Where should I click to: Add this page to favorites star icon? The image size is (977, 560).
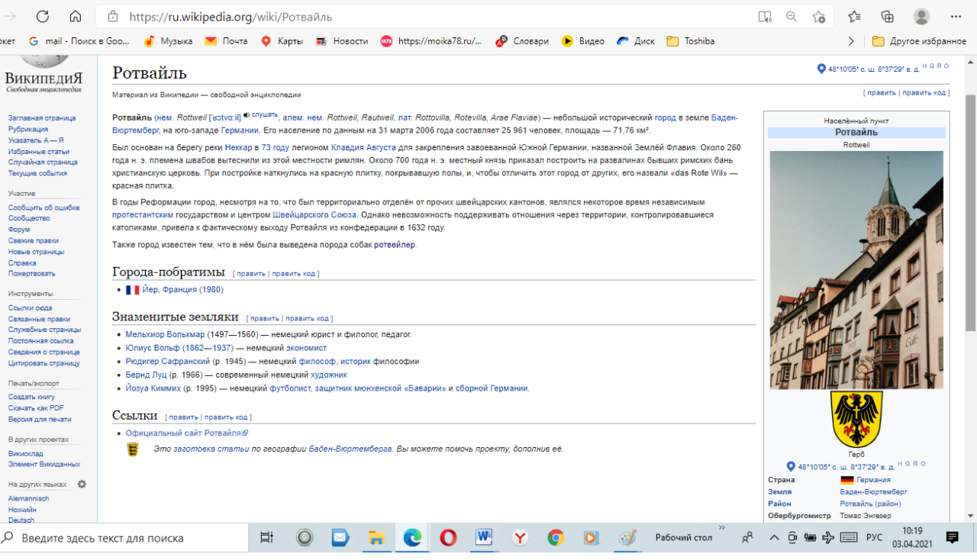coord(819,17)
